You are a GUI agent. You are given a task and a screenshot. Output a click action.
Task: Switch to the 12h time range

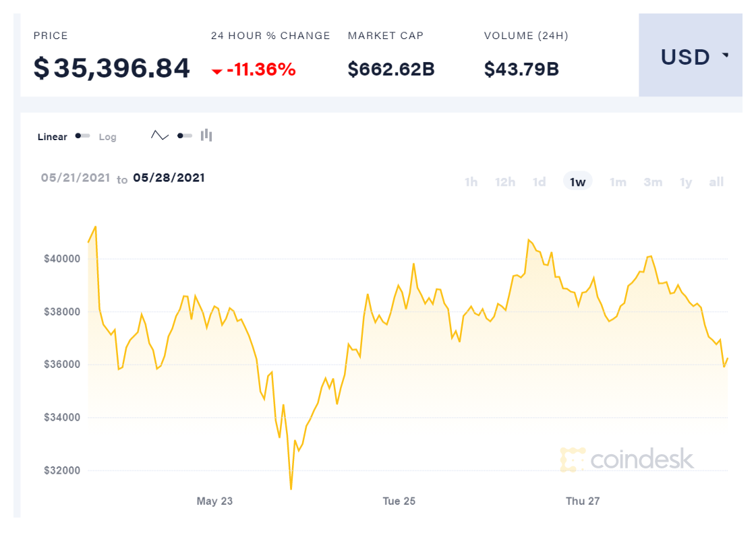(505, 182)
